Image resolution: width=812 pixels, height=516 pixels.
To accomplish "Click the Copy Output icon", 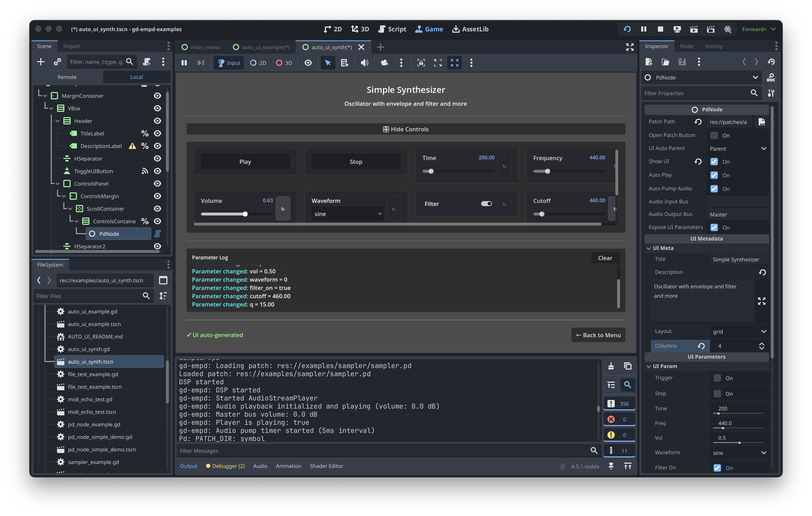I will [x=628, y=366].
